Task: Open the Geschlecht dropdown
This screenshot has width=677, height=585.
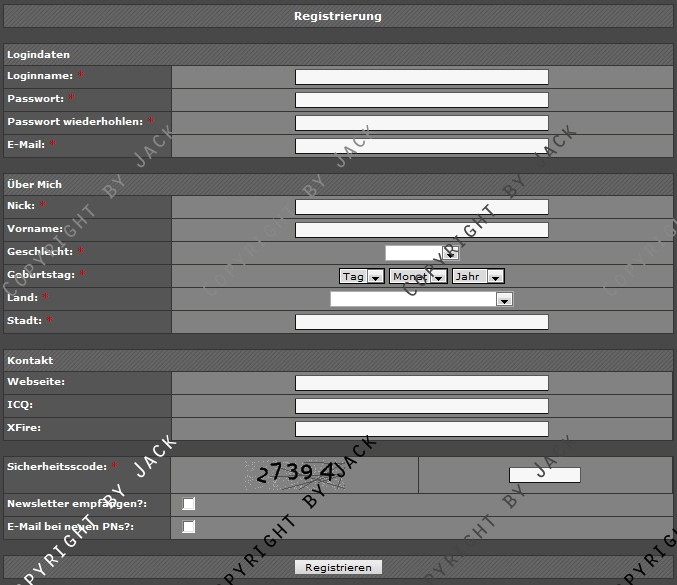Action: click(x=421, y=253)
